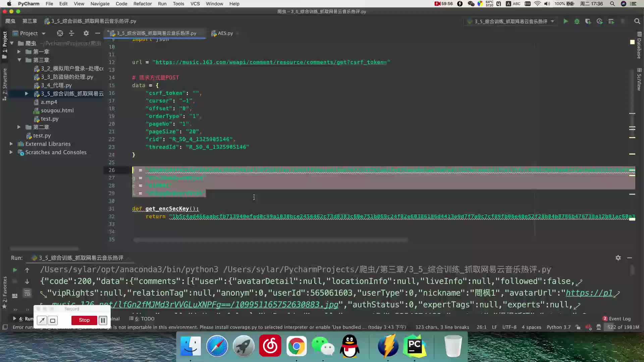Image resolution: width=644 pixels, height=362 pixels.
Task: Click the avatarUrl link in console
Action: click(x=589, y=293)
